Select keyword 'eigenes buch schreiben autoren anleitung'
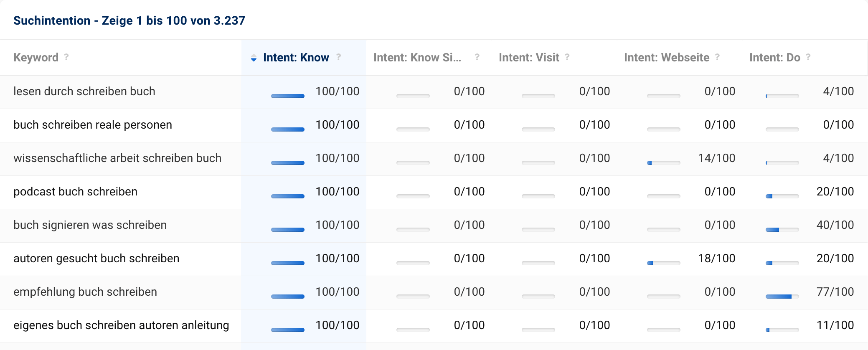Image resolution: width=868 pixels, height=350 pixels. point(121,325)
